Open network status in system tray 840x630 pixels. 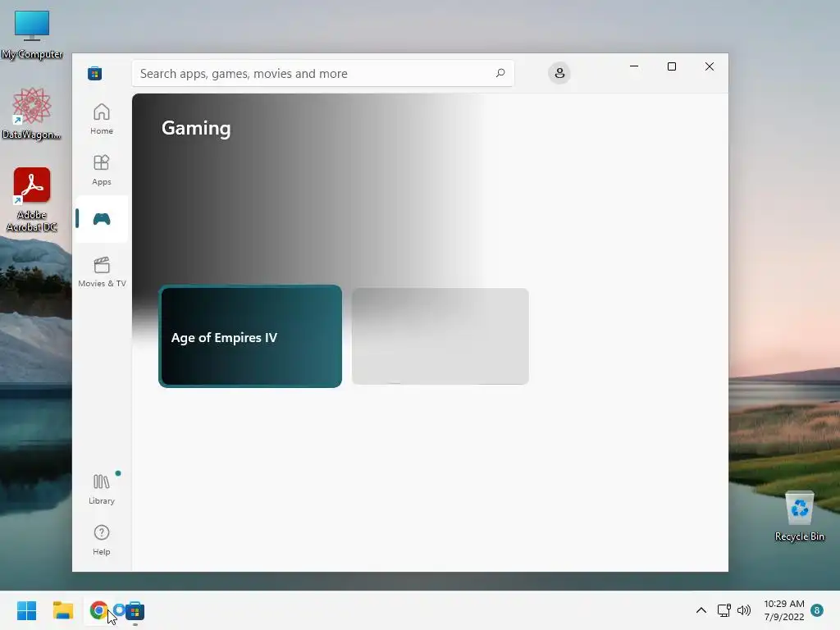[x=724, y=610]
